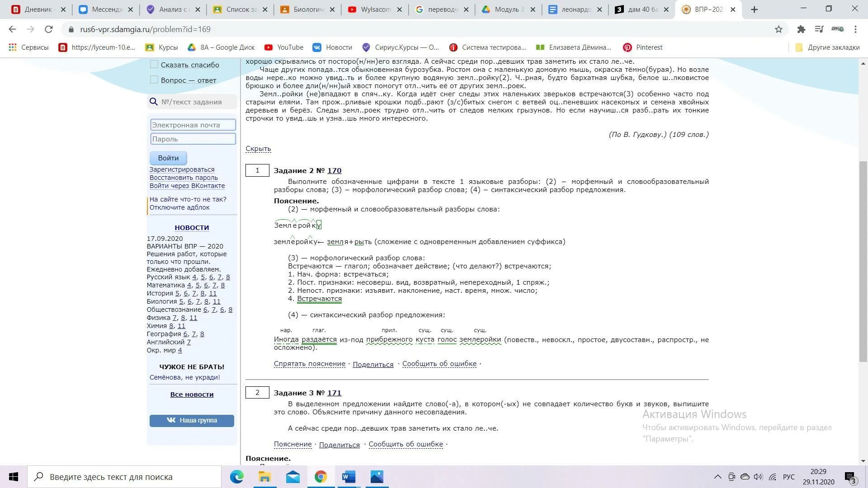Open the Pinterest bookmark
Viewport: 868px width, 488px height.
point(642,47)
